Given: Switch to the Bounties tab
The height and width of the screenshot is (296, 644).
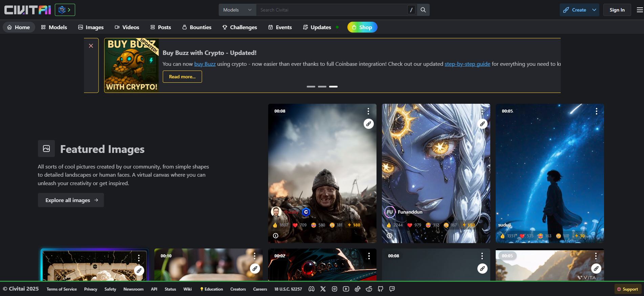Looking at the screenshot, I should (x=197, y=27).
